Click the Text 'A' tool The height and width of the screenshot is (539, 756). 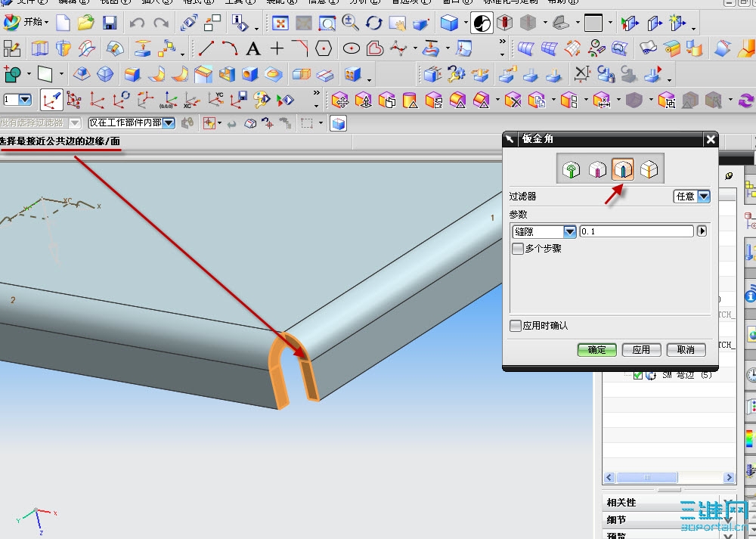coord(253,48)
